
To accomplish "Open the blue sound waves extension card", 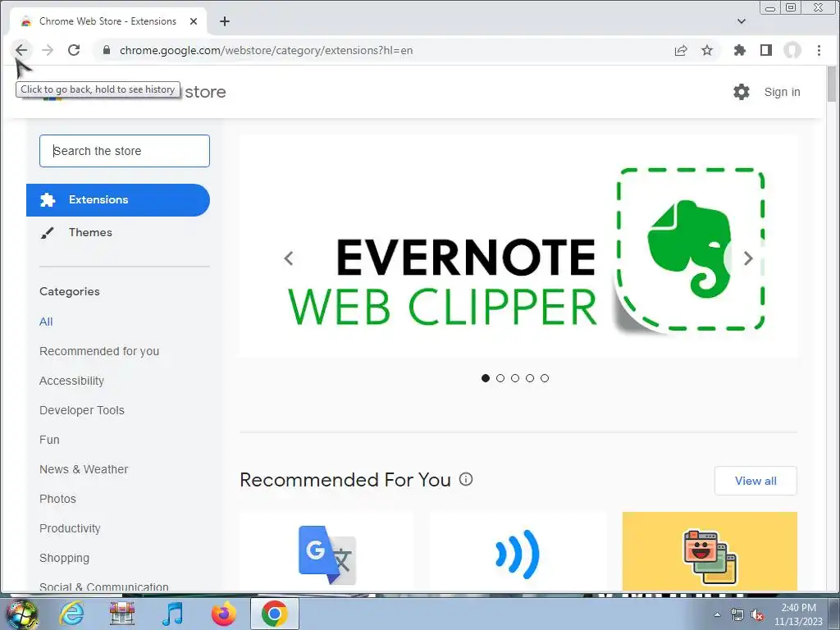I will (518, 552).
